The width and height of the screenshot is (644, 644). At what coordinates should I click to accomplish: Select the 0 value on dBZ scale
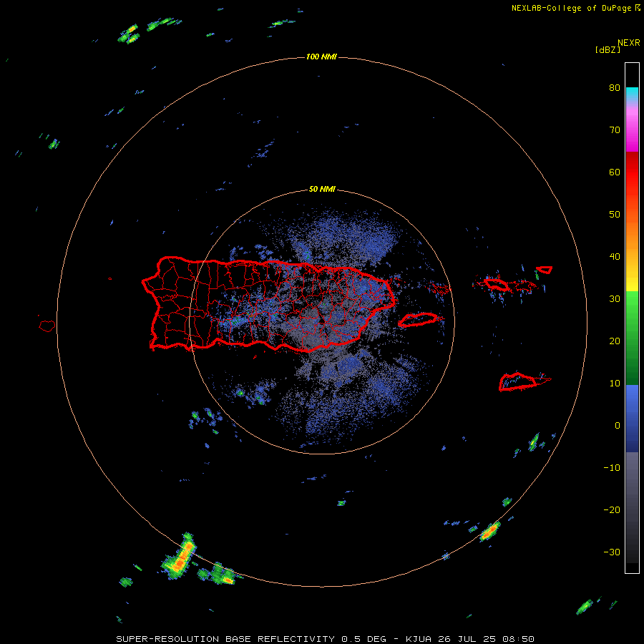tap(618, 426)
